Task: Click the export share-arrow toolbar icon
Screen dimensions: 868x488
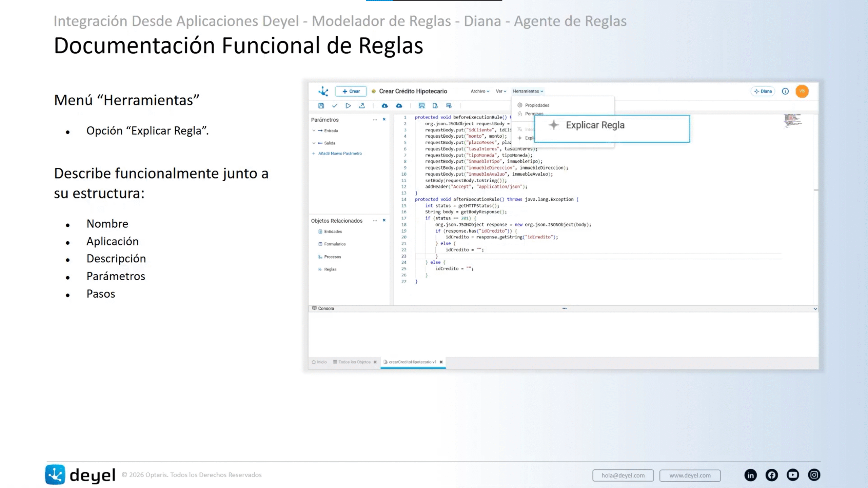Action: 362,106
